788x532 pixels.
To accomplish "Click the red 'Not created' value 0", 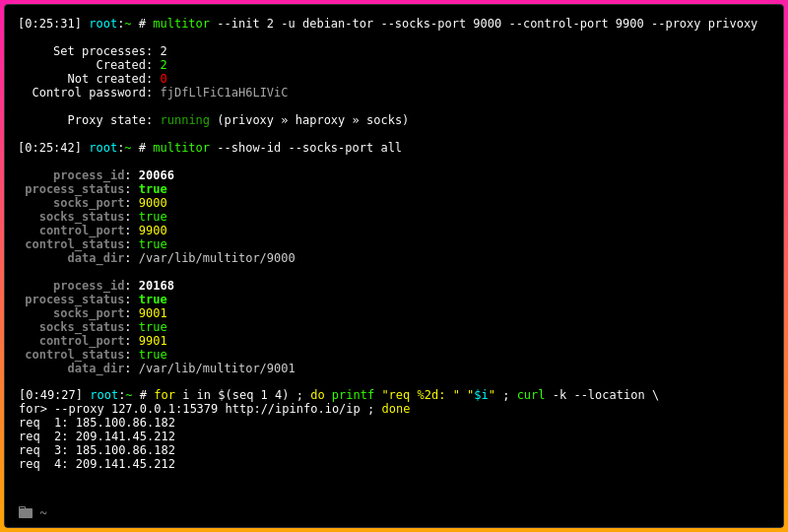I will point(164,79).
